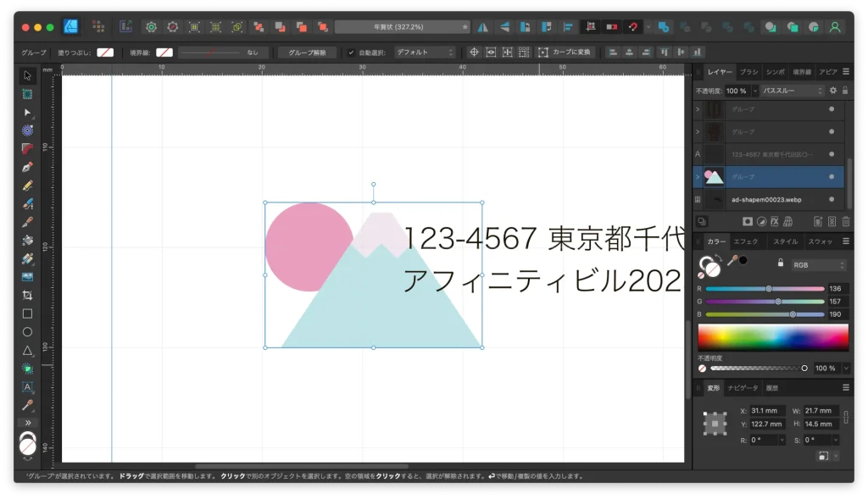The image size is (868, 499).
Task: Click the boolean Add operation icon
Action: 663,26
